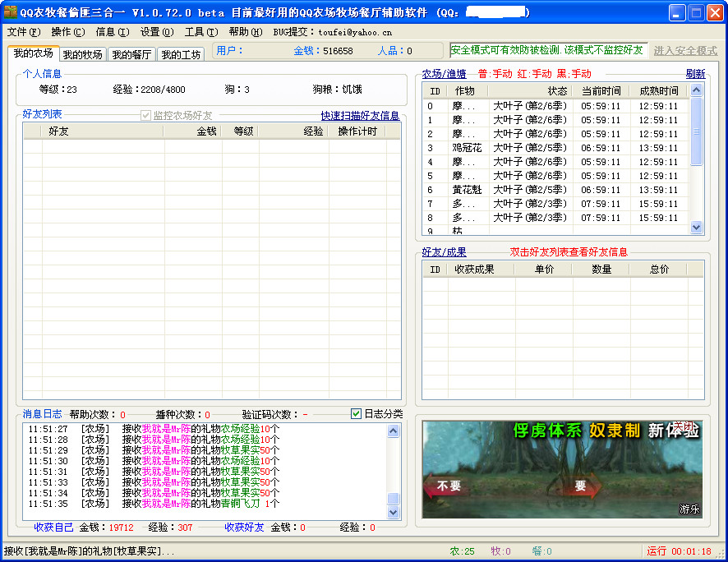728x562 pixels.
Task: Select the 鸡冠花 row in the crop list
Action: [467, 148]
